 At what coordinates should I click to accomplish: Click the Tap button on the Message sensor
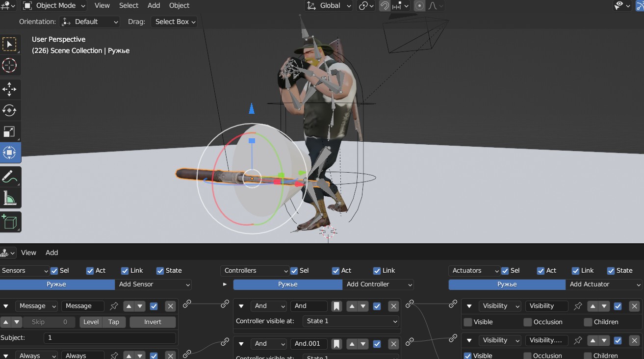pyautogui.click(x=114, y=322)
